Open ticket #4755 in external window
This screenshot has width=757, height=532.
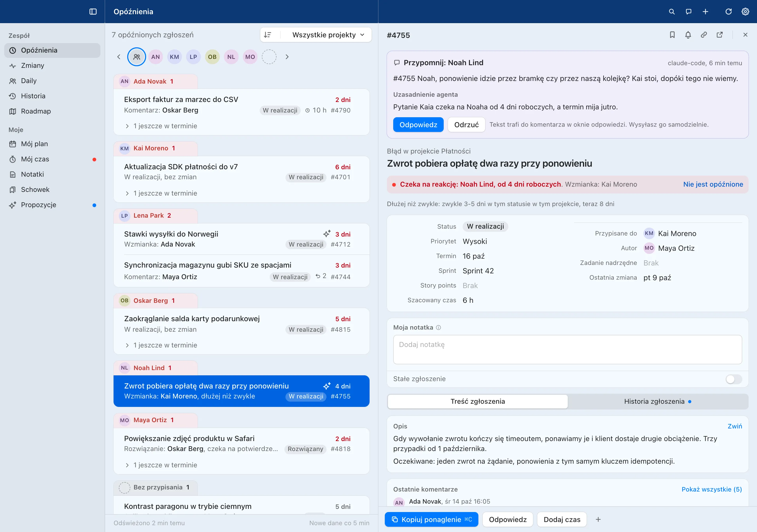tap(719, 35)
